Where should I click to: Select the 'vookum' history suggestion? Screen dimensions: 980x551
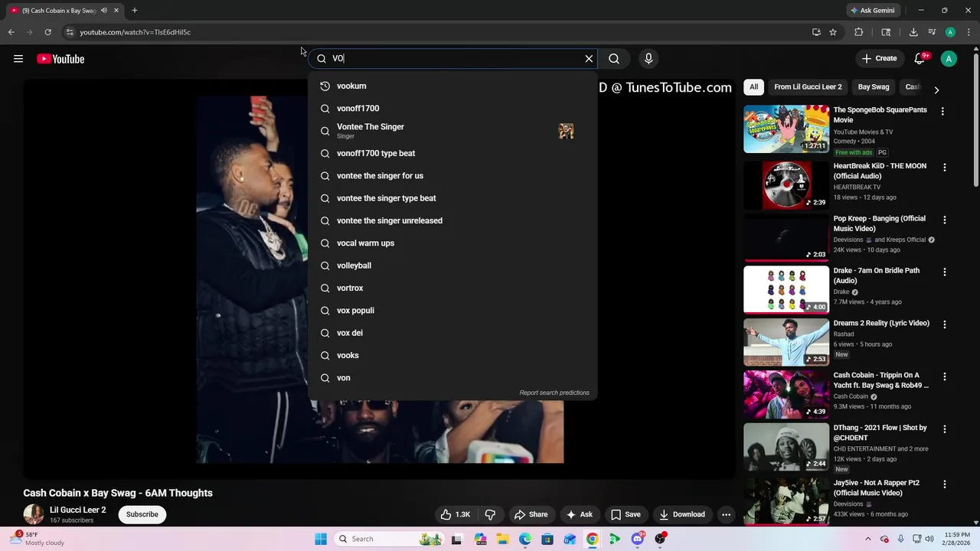[x=452, y=86]
